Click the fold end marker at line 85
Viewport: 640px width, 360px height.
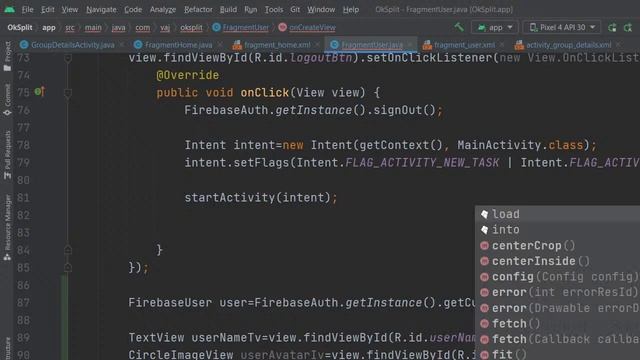[68, 268]
